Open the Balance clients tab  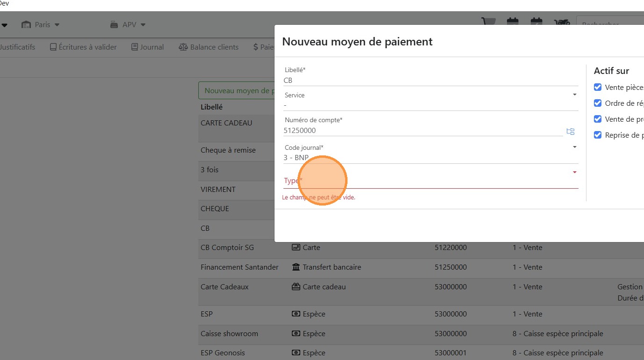pos(209,47)
